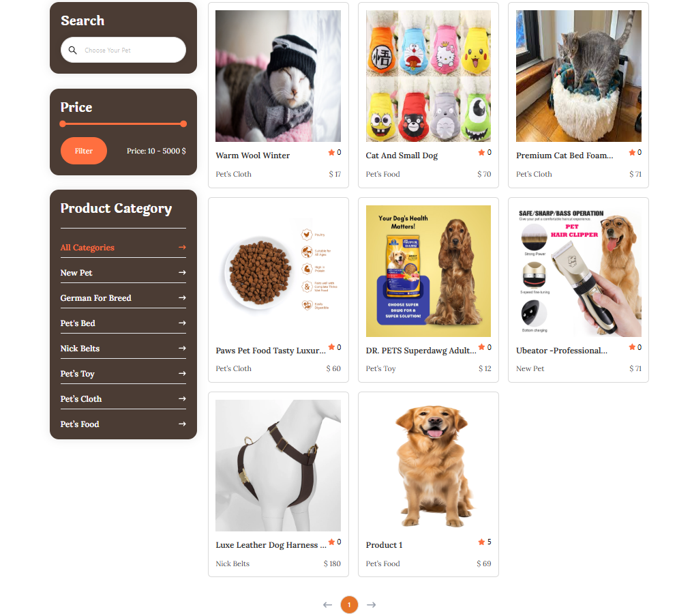The image size is (692, 616).
Task: Click the arrow icon beside New Pet
Action: (182, 272)
